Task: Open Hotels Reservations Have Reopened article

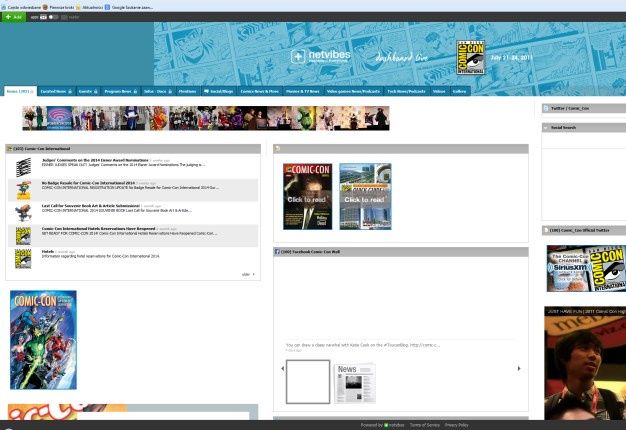Action: coord(98,228)
